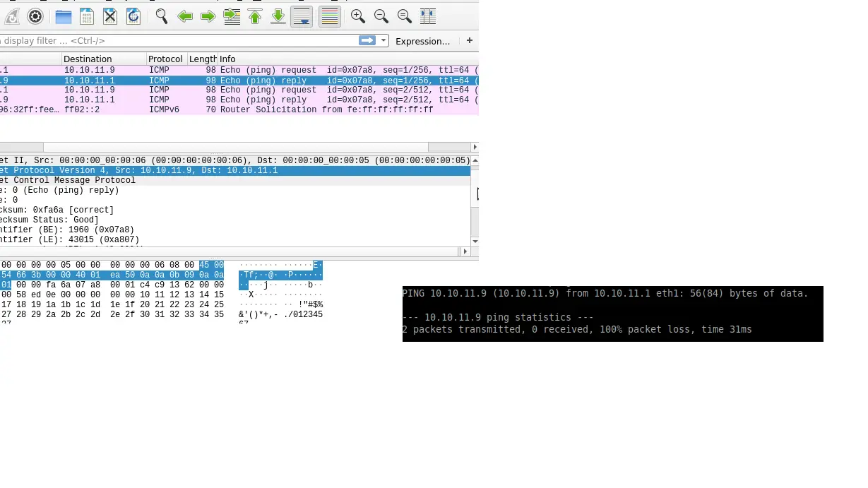Save the capture file icon
868x488 pixels.
click(87, 16)
